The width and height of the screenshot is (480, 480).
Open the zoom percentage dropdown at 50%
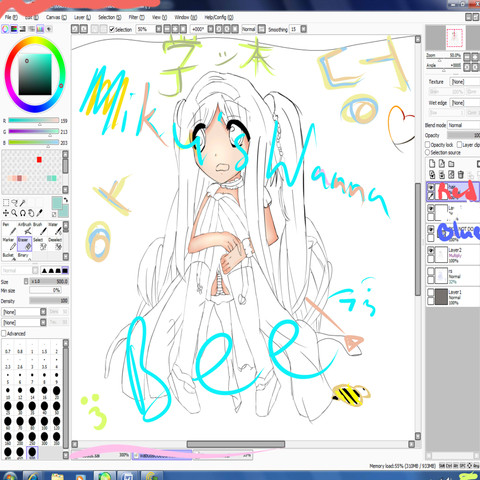[x=159, y=29]
